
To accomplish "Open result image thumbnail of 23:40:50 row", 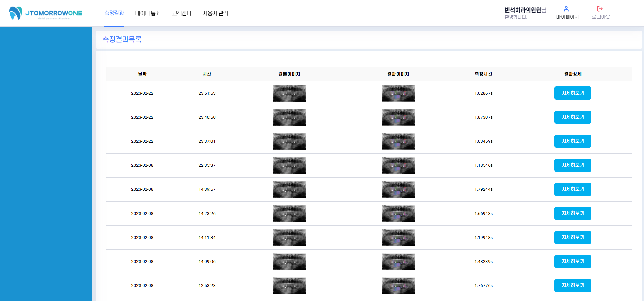I will pyautogui.click(x=398, y=117).
